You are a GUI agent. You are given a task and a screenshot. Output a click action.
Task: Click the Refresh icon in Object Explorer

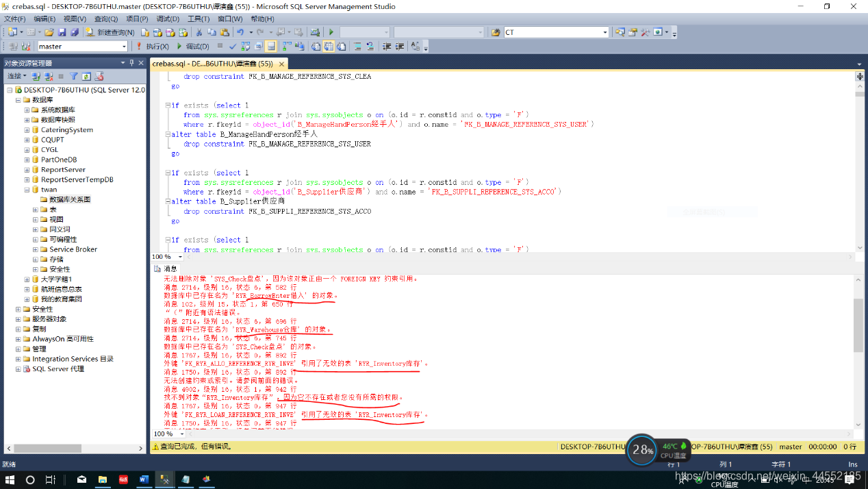tap(86, 76)
